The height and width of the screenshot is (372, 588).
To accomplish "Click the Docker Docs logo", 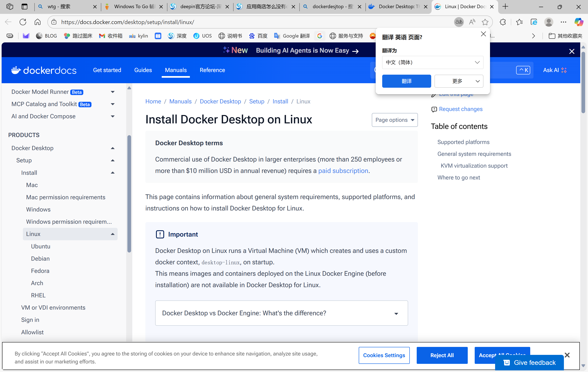I will coord(44,70).
